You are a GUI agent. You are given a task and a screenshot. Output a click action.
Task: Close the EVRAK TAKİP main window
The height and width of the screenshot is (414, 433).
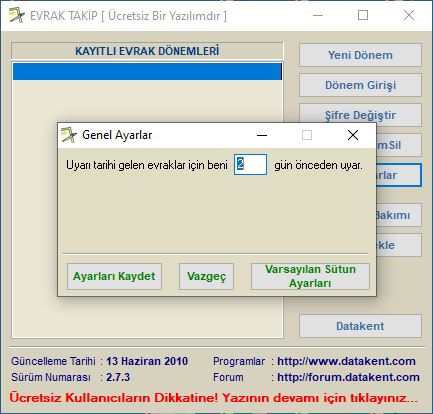[409, 15]
